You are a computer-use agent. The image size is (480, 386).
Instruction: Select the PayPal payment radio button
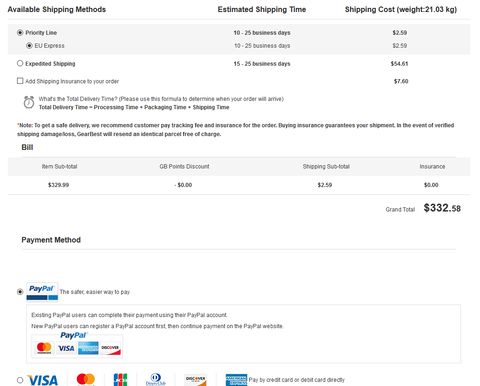(20, 292)
